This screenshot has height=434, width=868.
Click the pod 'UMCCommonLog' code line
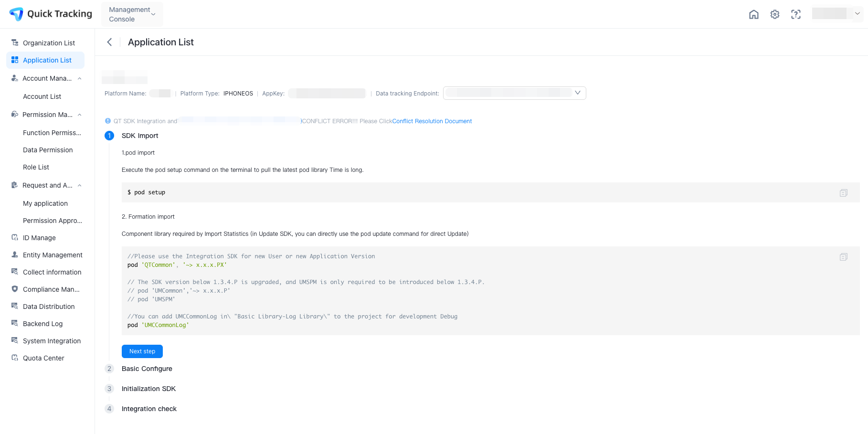click(x=158, y=325)
